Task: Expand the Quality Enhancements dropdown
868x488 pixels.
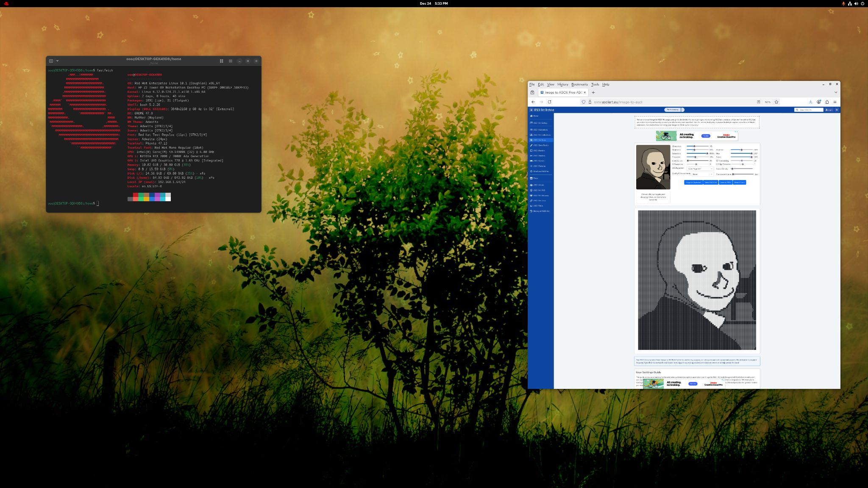Action: tap(703, 174)
